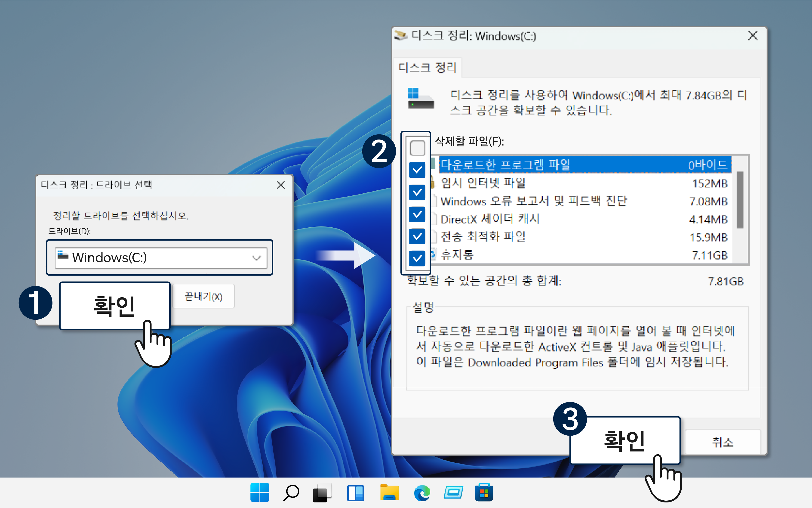Image resolution: width=812 pixels, height=508 pixels.
Task: Open the Start menu from taskbar
Action: [x=260, y=493]
